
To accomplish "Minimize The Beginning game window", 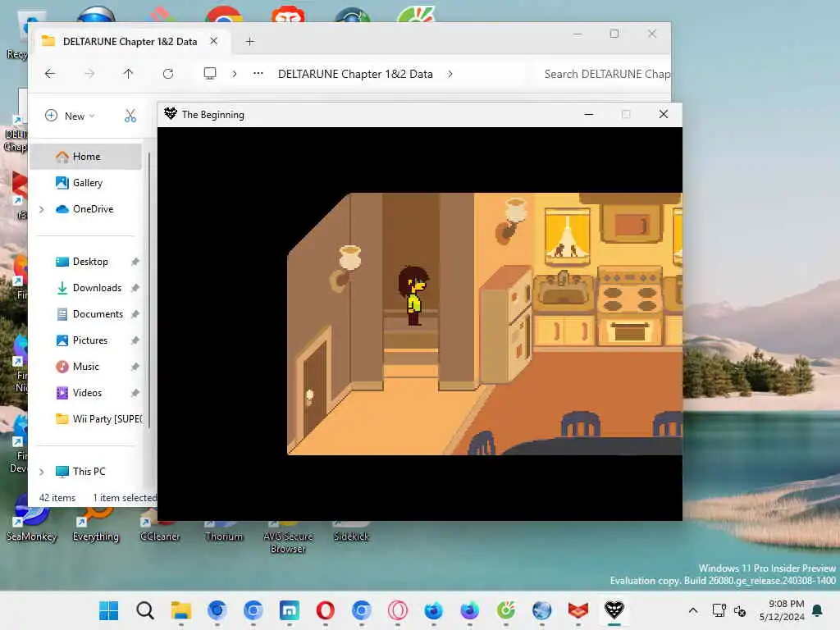I will coord(589,114).
